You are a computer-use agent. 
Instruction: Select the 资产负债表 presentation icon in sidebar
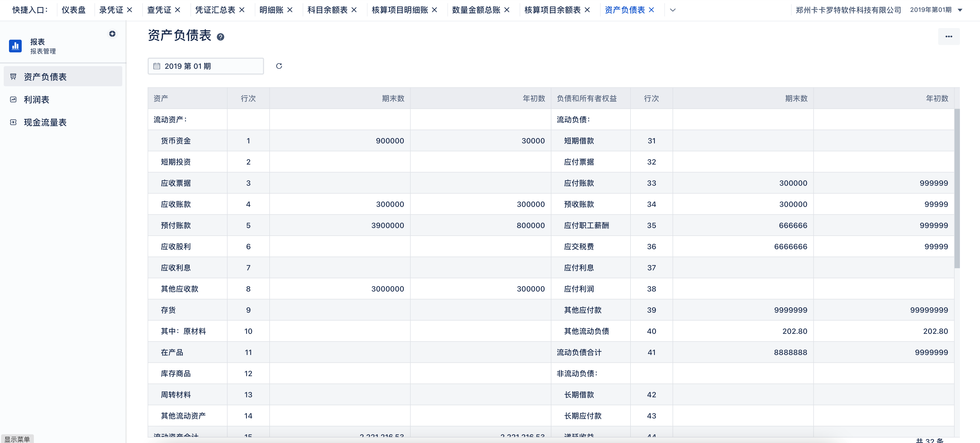13,76
